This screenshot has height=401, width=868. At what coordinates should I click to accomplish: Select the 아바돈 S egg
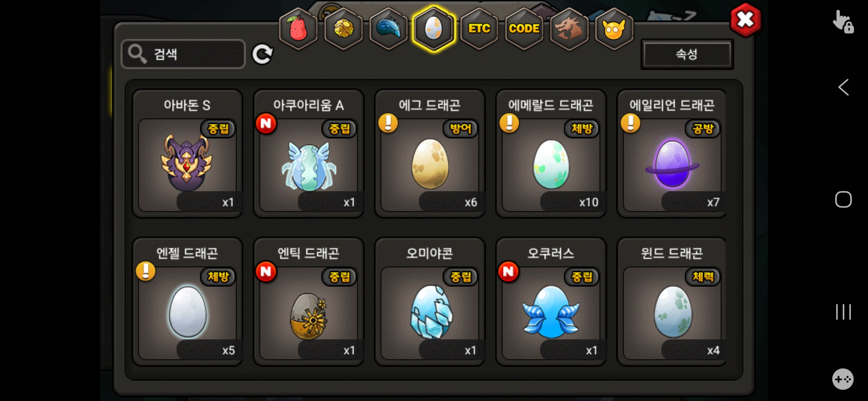[187, 154]
